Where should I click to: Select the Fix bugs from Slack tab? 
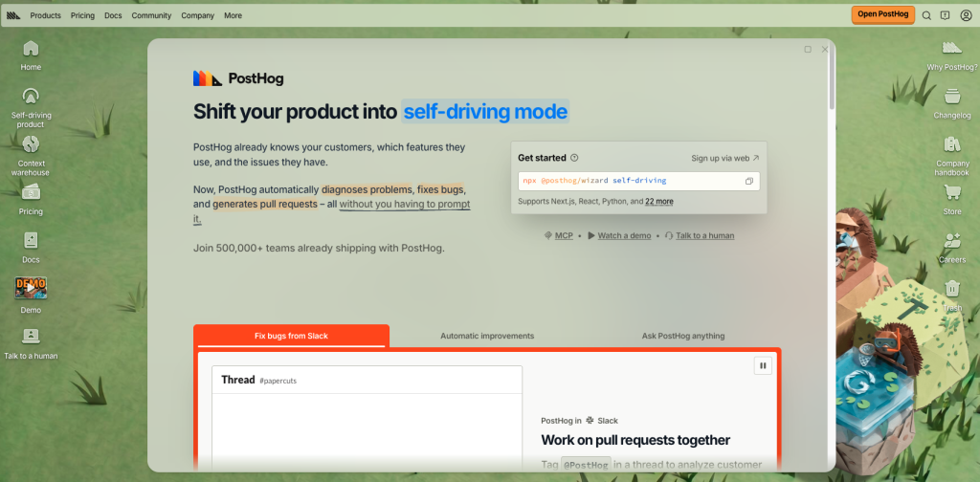(x=291, y=336)
